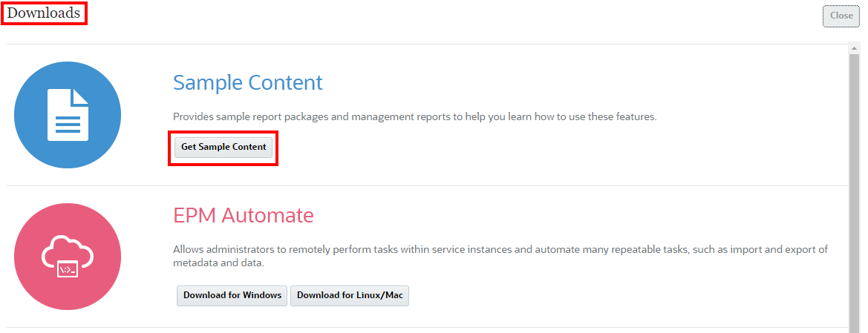The width and height of the screenshot is (868, 333).
Task: Click the pink EPM Automate cloud icon
Action: click(68, 257)
